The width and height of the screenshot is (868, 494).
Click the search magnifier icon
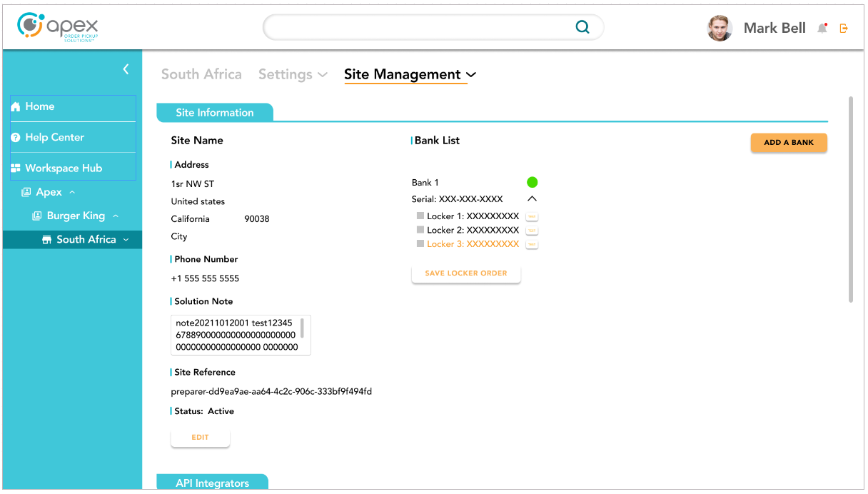click(582, 27)
